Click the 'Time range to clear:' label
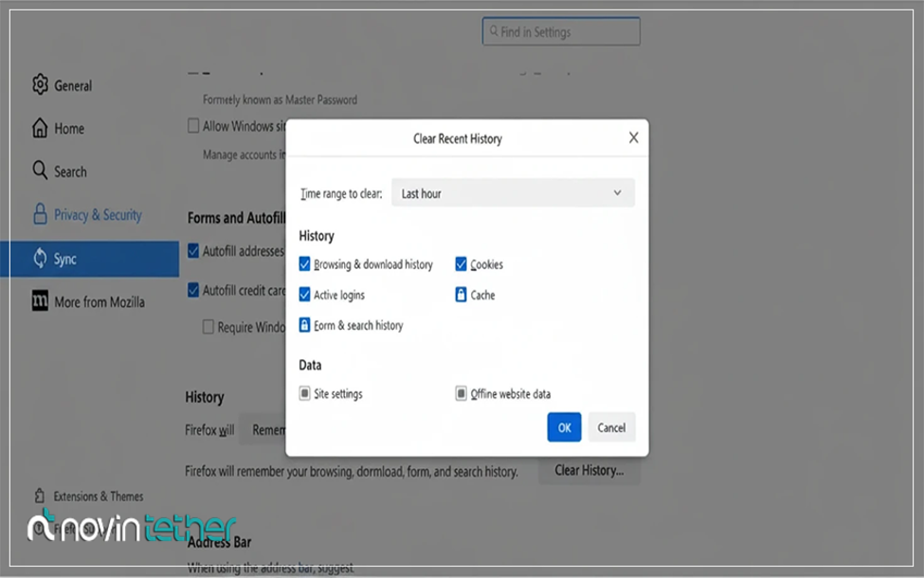924x578 pixels. tap(341, 194)
